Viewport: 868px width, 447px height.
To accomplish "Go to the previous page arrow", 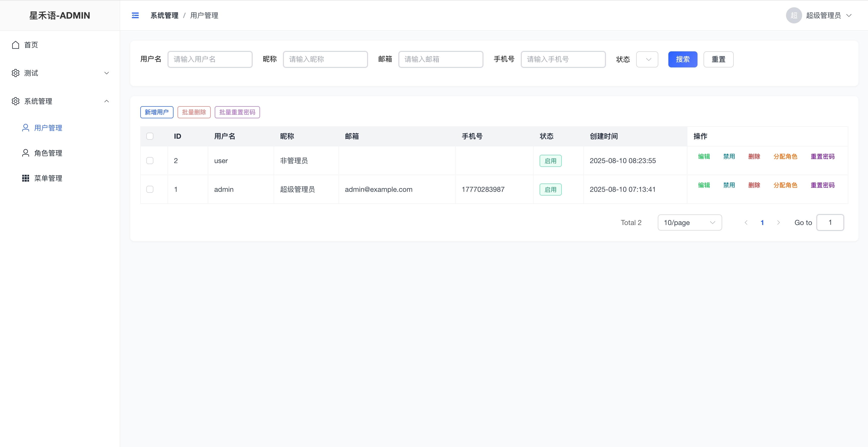I will pos(746,223).
